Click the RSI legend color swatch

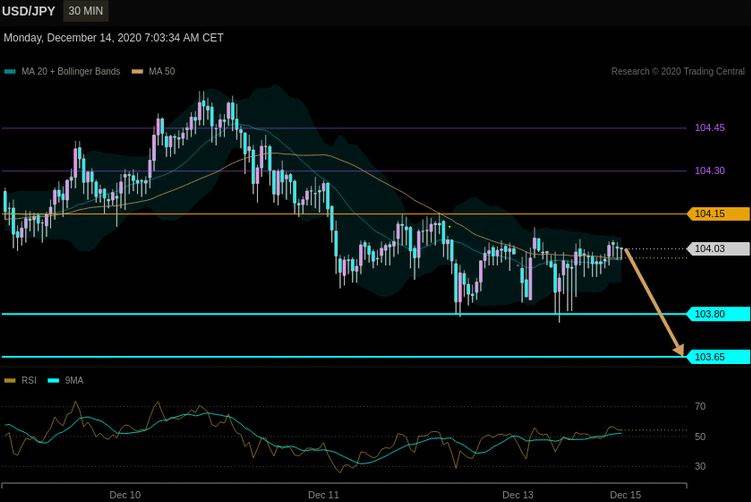coord(10,381)
